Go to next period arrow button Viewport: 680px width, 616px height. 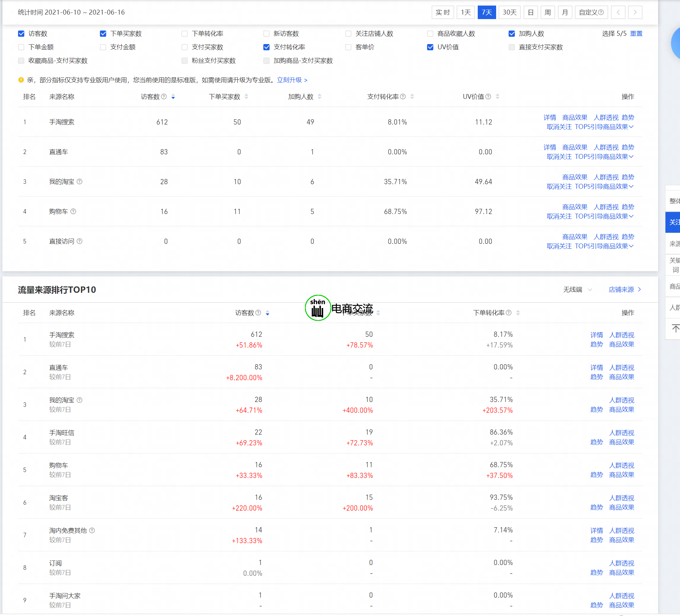(x=635, y=12)
